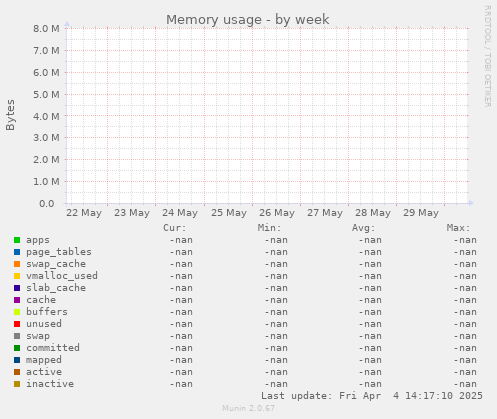Click the '5.0 M' y-axis tick label
This screenshot has width=497, height=419.
pyautogui.click(x=46, y=95)
